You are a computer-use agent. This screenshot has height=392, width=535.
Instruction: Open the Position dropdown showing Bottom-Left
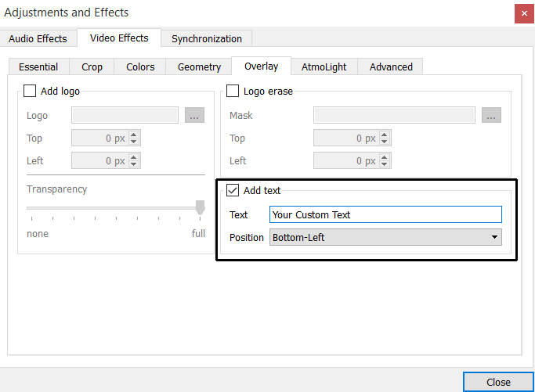pos(385,237)
